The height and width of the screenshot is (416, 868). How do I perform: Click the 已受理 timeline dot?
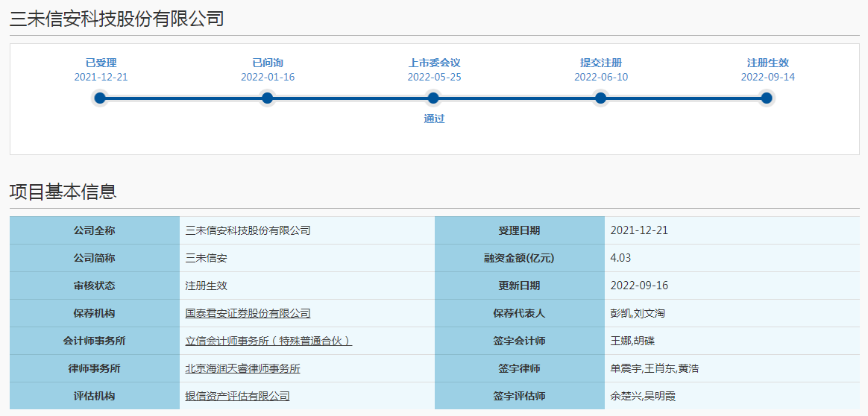[x=100, y=98]
